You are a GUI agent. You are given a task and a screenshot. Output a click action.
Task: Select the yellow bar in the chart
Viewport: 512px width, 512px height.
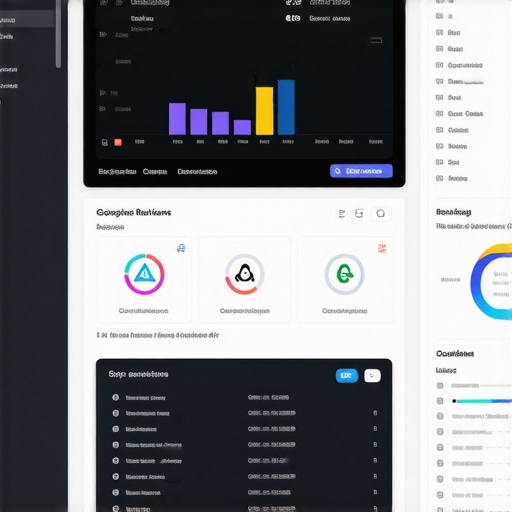click(264, 111)
